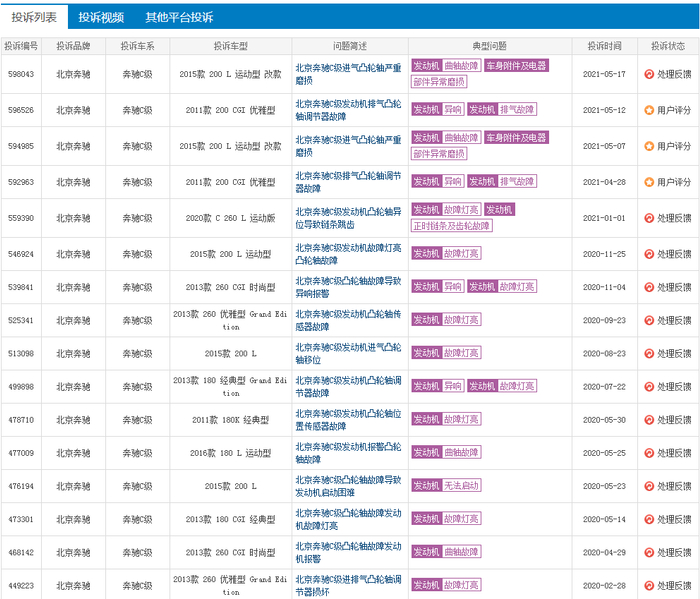Click the 发动机 排气故障 tag in row 596526
This screenshot has height=599, width=700.
pos(502,109)
